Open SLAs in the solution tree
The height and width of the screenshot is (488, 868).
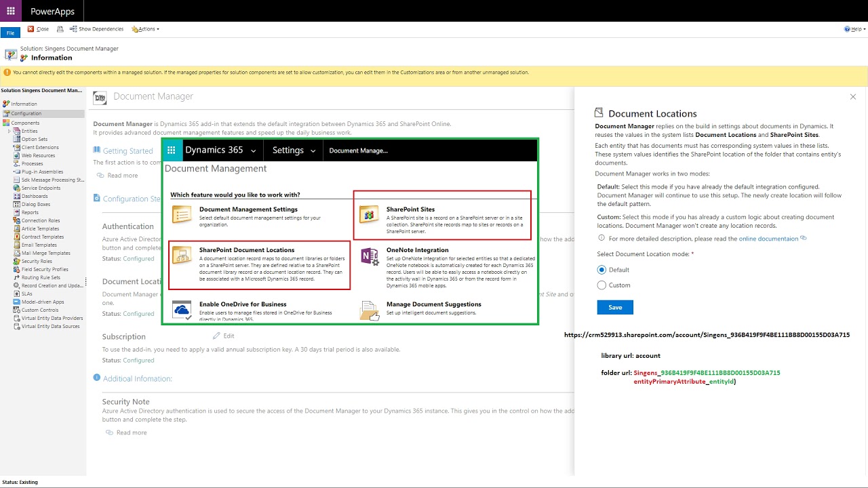tap(27, 293)
